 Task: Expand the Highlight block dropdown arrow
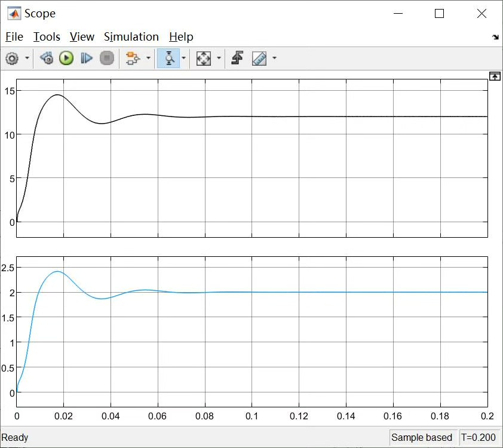click(x=148, y=58)
